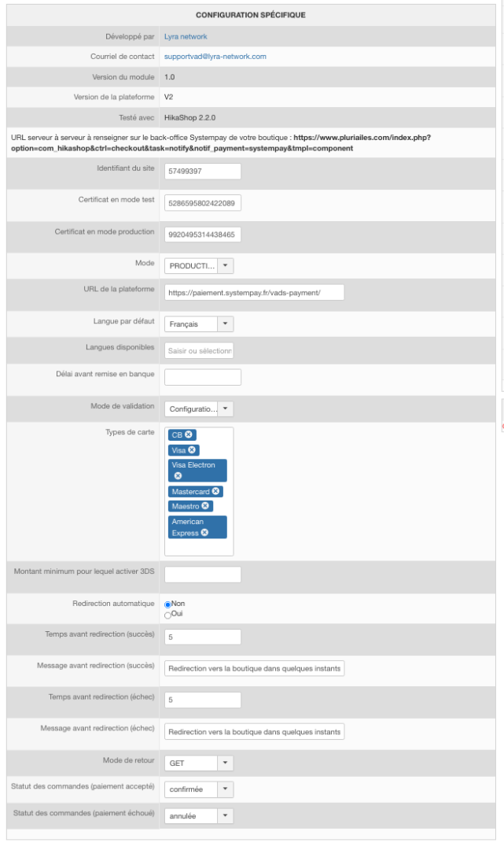The width and height of the screenshot is (504, 850).
Task: Select Non for Redirection automatique
Action: [167, 604]
